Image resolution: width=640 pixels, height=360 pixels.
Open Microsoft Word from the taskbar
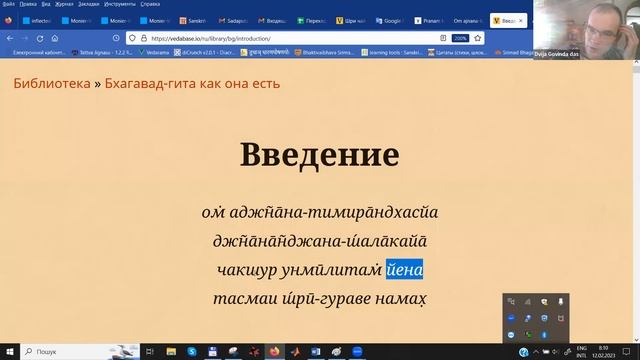316,351
